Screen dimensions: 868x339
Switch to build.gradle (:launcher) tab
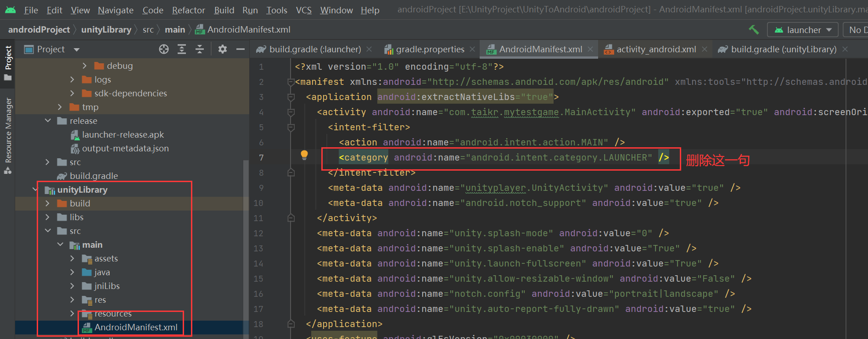(x=315, y=50)
